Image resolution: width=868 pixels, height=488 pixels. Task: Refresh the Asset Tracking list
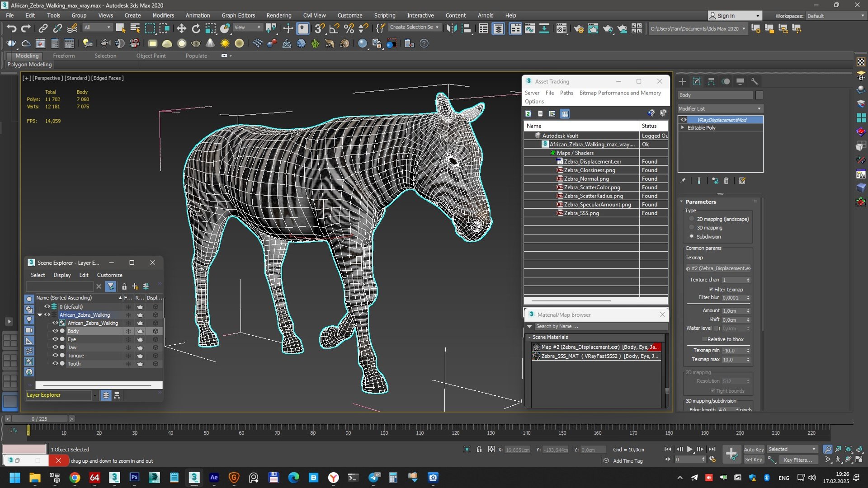[x=528, y=114]
